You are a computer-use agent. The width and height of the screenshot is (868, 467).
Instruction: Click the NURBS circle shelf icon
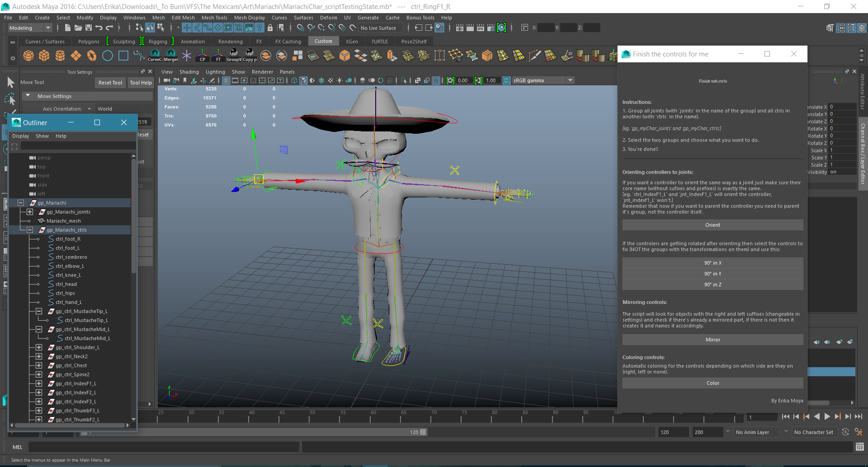108,56
